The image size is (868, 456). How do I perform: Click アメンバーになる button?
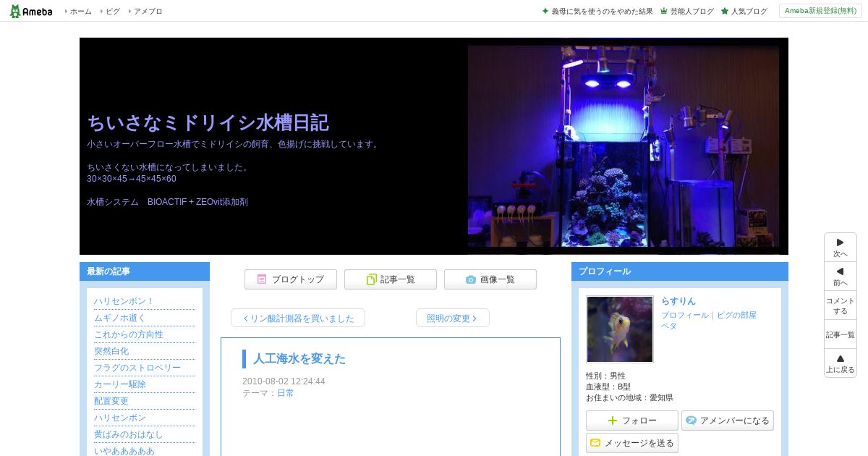click(x=728, y=421)
